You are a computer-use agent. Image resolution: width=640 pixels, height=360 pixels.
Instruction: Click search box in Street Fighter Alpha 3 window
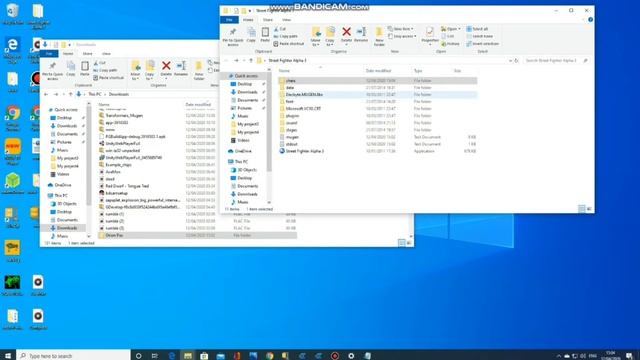point(556,60)
